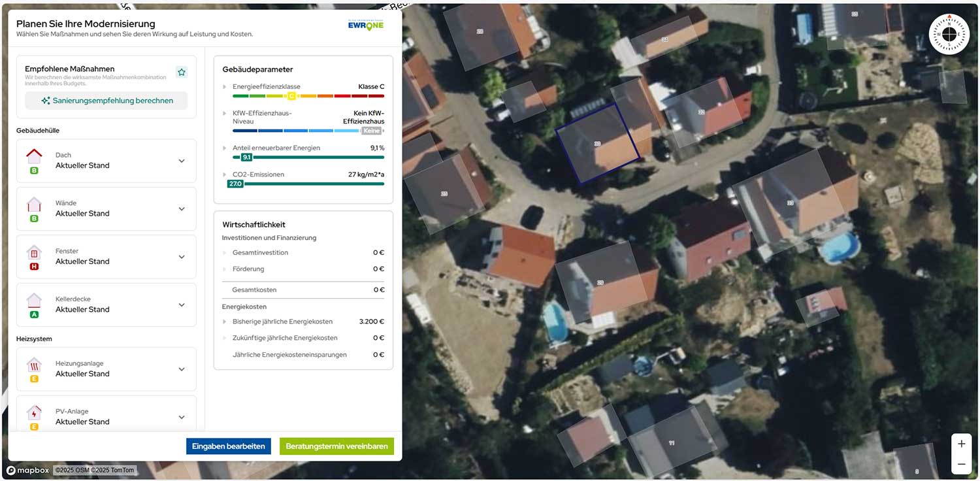Select the highlighted building outline on the map
This screenshot has width=980, height=481.
[x=598, y=141]
